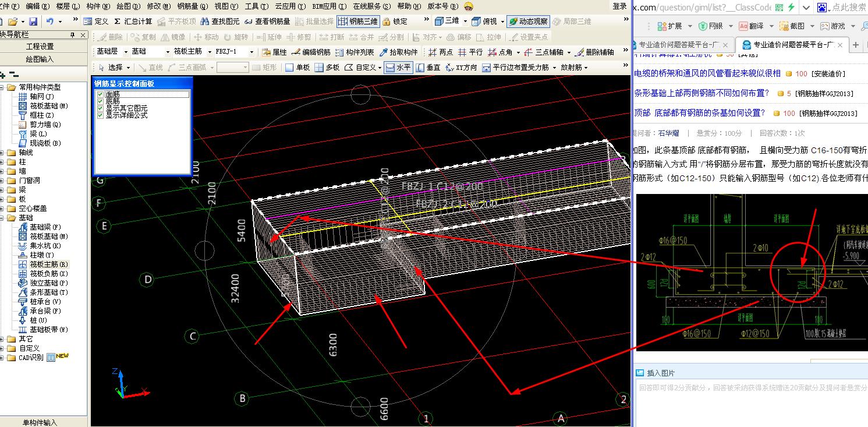The image size is (868, 427).
Task: Click the 锁定 lock icon
Action: coord(395,22)
